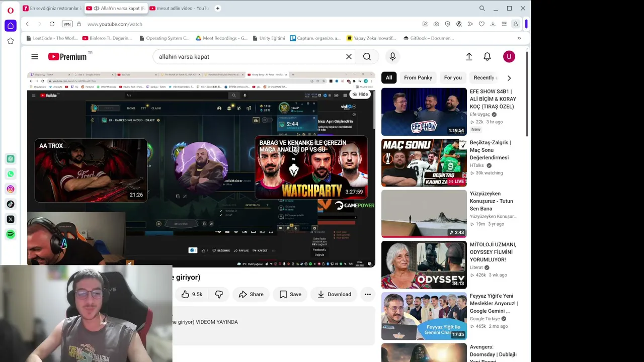Image resolution: width=644 pixels, height=362 pixels.
Task: Open the 'Operating System C...' bookmark
Action: click(165, 38)
